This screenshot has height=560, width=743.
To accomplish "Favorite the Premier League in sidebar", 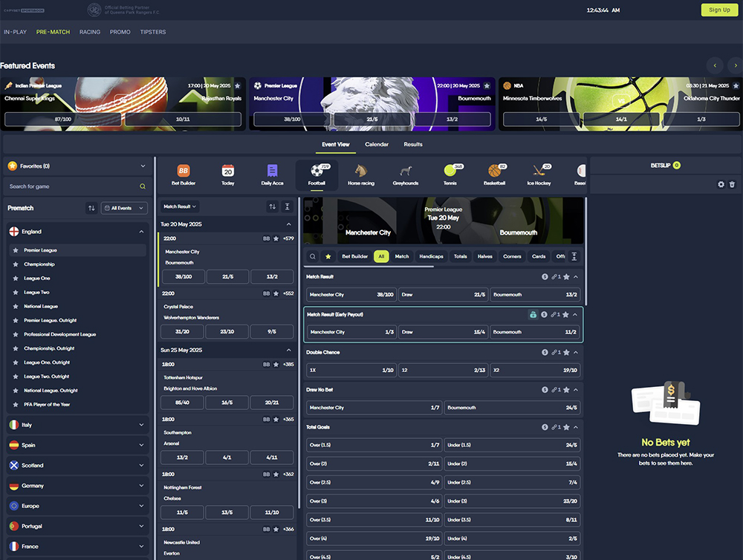I will pos(16,250).
